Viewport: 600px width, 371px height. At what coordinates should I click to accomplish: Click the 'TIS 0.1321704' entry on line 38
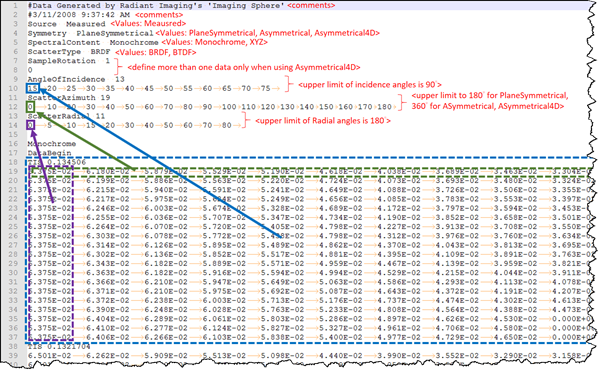(59, 346)
